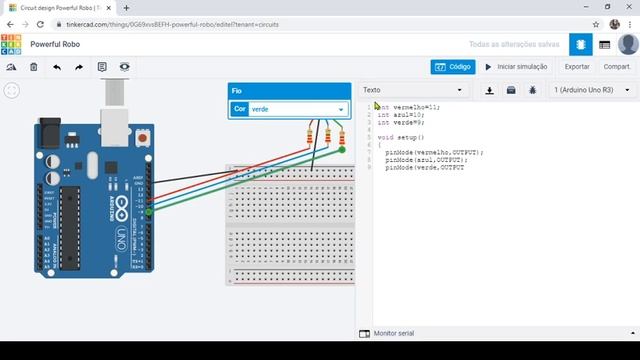Click code line pinMode(vermelho,OUTPUT);

tap(434, 153)
